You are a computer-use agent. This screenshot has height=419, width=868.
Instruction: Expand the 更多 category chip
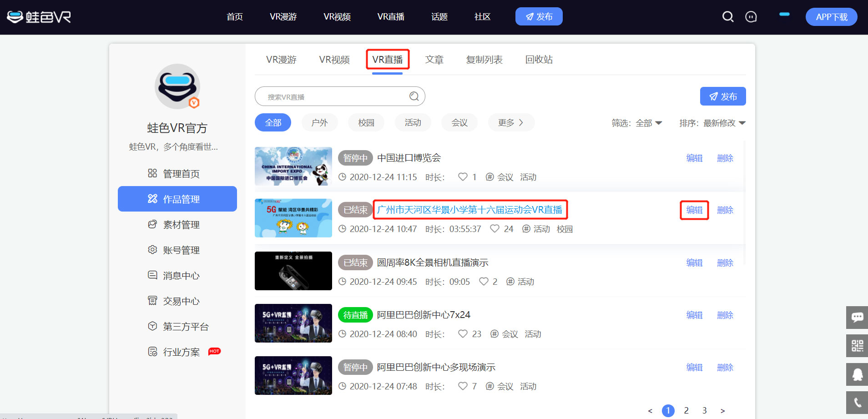pyautogui.click(x=511, y=122)
